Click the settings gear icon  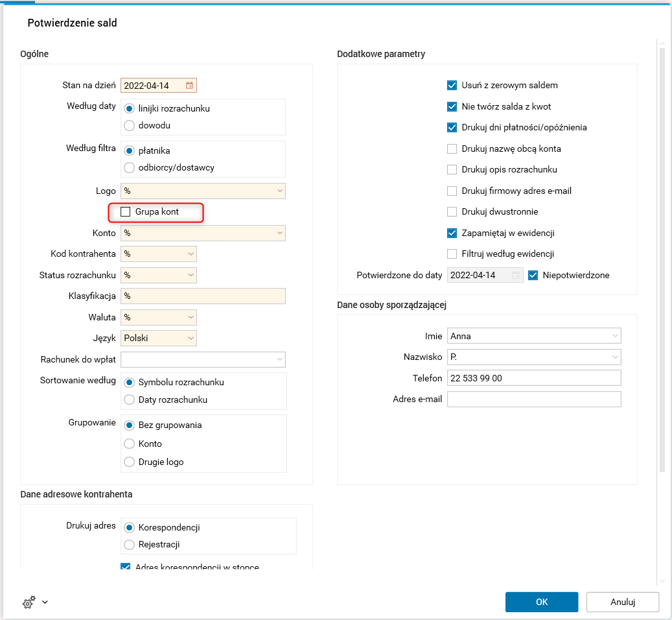click(28, 602)
